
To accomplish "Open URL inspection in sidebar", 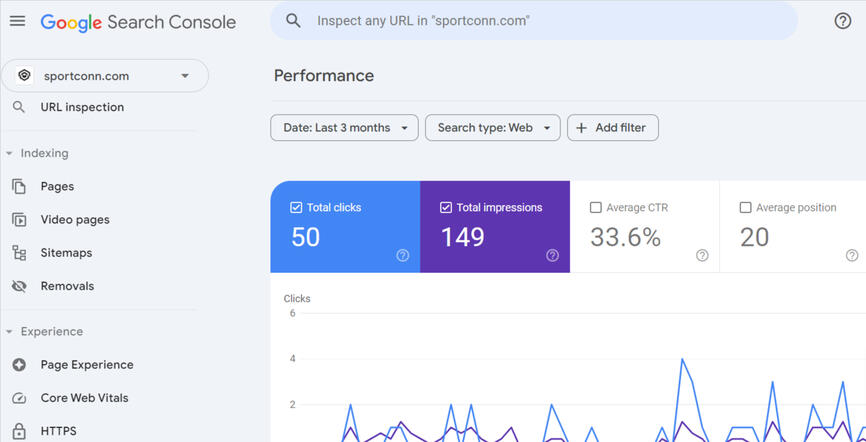I will (82, 108).
